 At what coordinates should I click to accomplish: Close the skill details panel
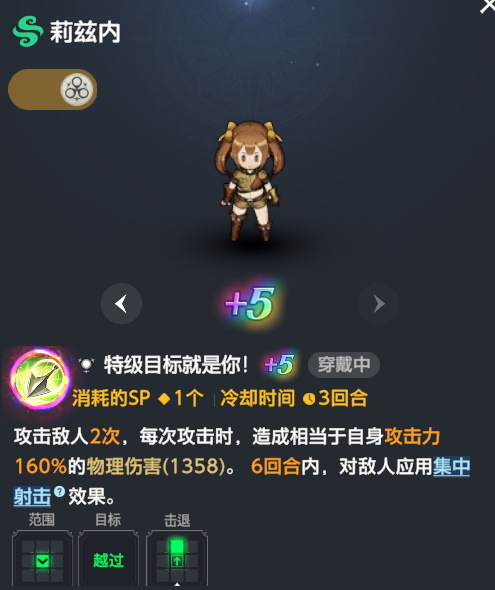click(x=488, y=6)
